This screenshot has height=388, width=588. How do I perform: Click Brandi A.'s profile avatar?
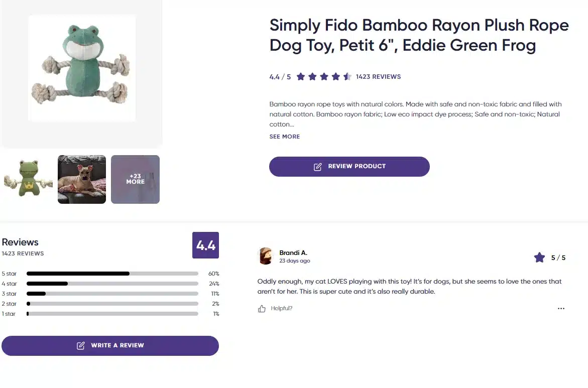[x=266, y=256]
